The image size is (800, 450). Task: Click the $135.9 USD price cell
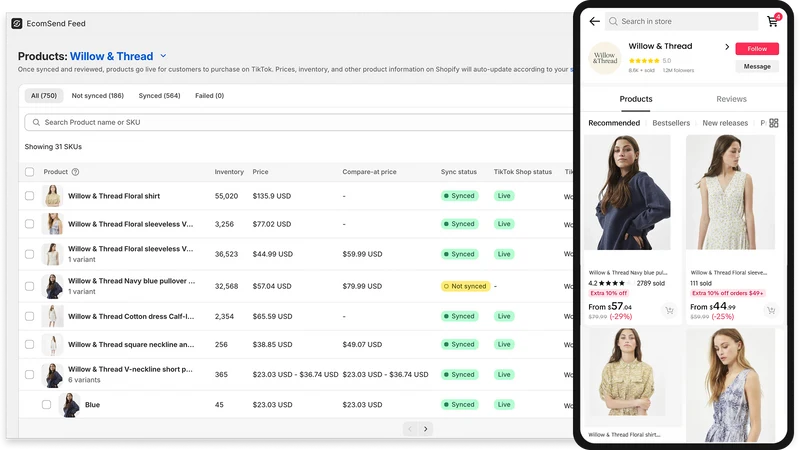(271, 196)
